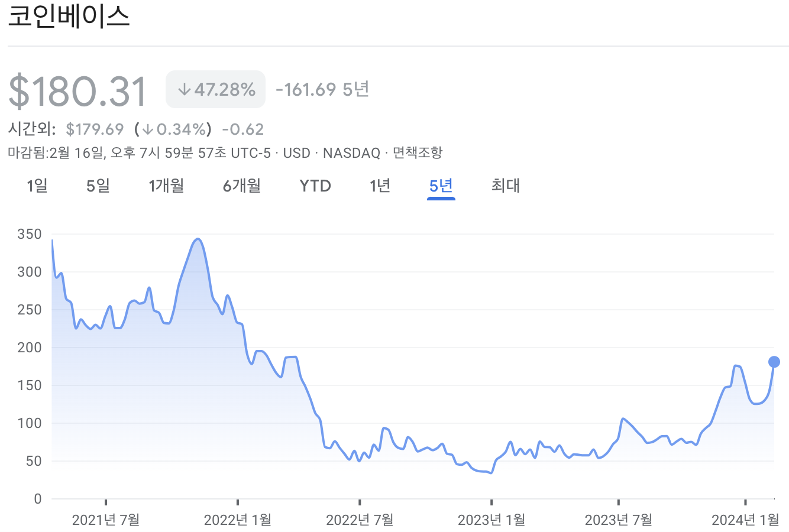Click the 2021년 7월 axis label
Image resolution: width=789 pixels, height=532 pixels.
[x=106, y=520]
